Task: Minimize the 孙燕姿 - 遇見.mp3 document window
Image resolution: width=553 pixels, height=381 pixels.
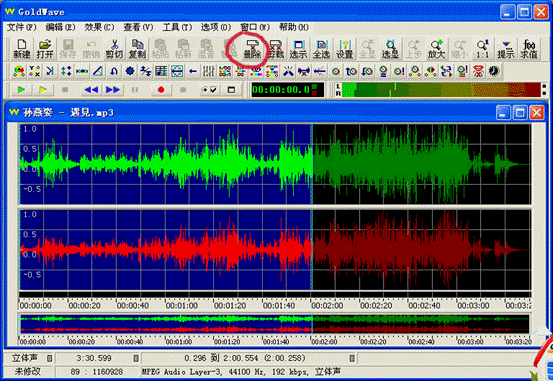Action: point(503,113)
